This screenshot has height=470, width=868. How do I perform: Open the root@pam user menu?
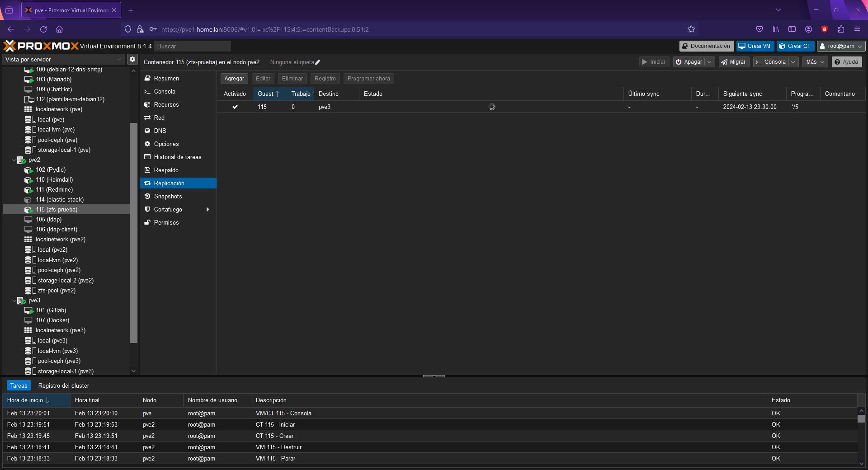(841, 46)
